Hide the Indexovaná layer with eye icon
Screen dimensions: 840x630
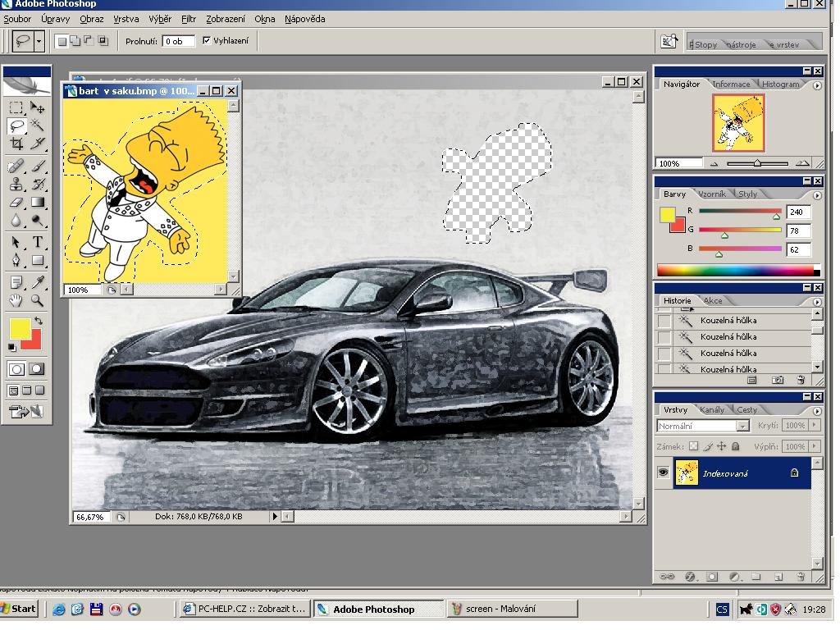point(664,473)
